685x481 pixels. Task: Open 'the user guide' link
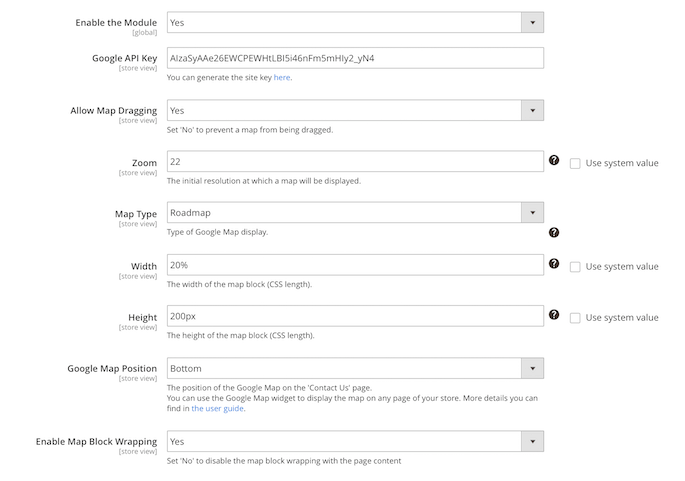217,408
